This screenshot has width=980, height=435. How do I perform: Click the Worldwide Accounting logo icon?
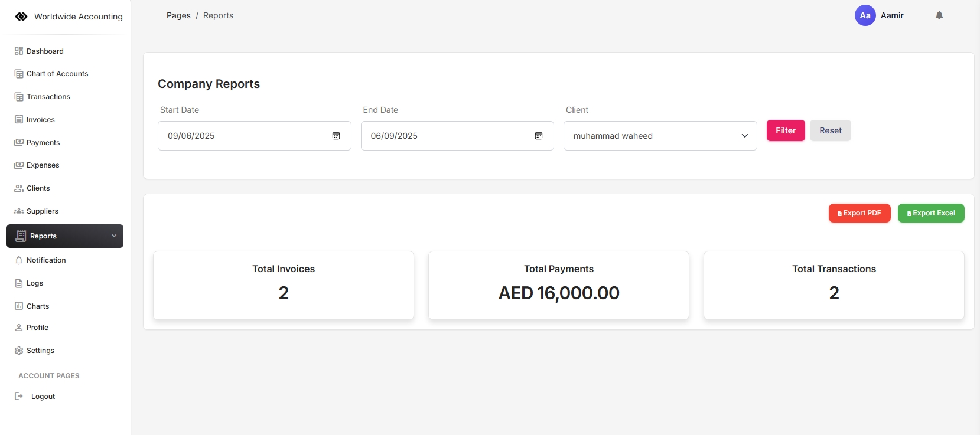coord(21,17)
